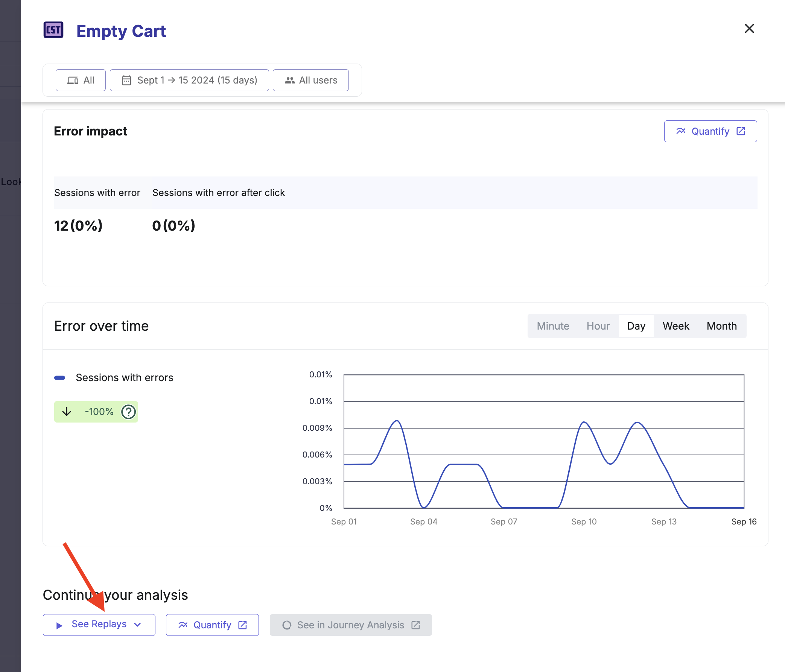Viewport: 785px width, 672px height.
Task: Open the All users segment filter
Action: [311, 80]
